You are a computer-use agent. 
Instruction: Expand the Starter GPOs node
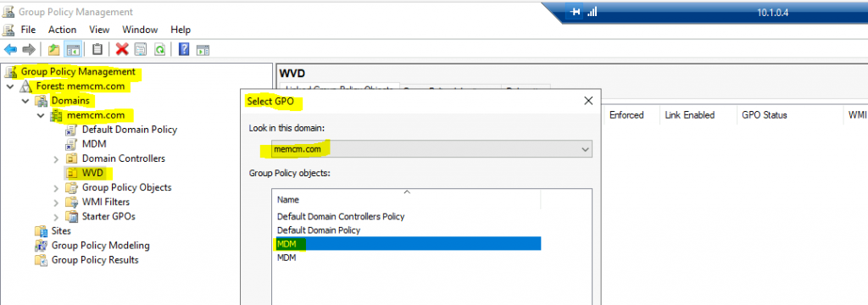56,216
